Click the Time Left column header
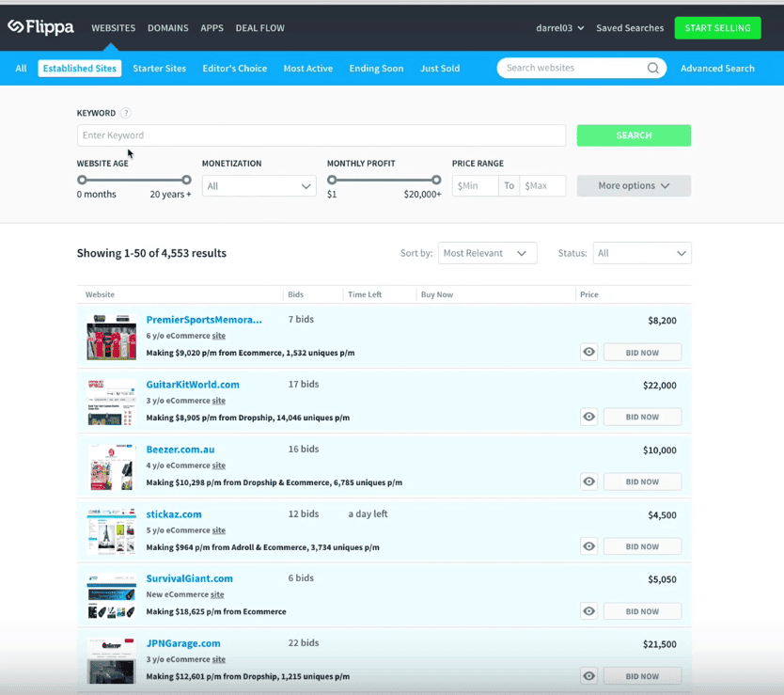Viewport: 784px width, 695px height. click(365, 294)
